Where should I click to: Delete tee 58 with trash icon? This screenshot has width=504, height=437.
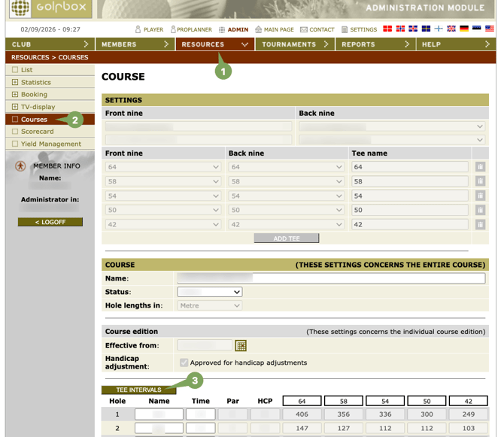pyautogui.click(x=480, y=181)
